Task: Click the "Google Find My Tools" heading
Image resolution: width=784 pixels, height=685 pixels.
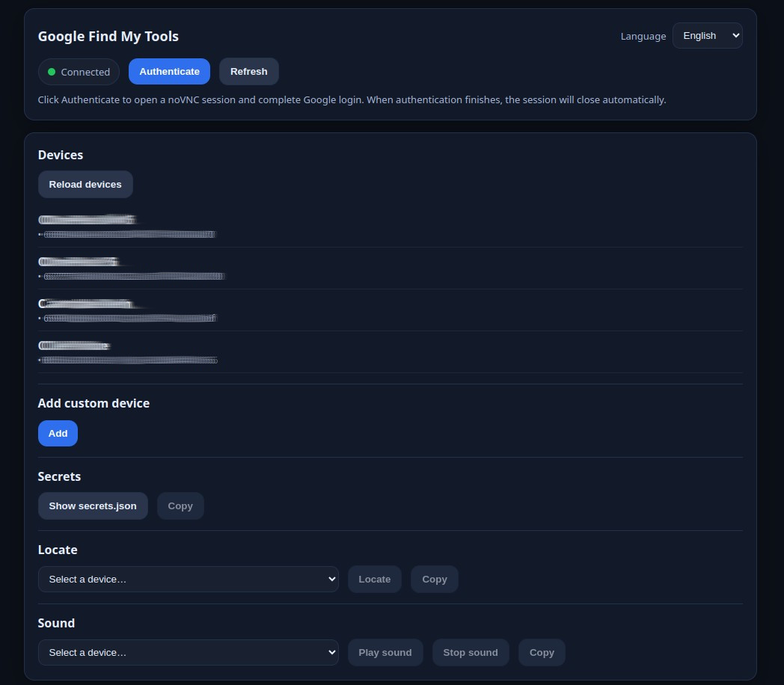Action: (108, 37)
